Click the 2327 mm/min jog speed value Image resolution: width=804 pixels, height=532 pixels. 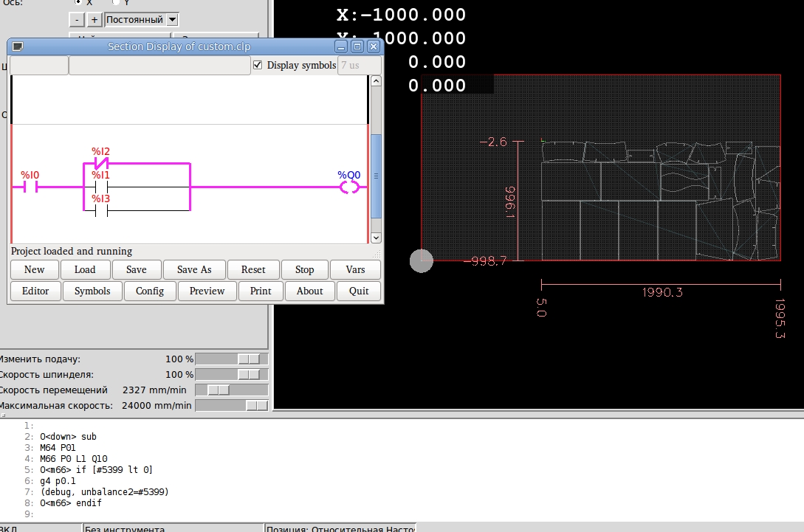coord(154,390)
